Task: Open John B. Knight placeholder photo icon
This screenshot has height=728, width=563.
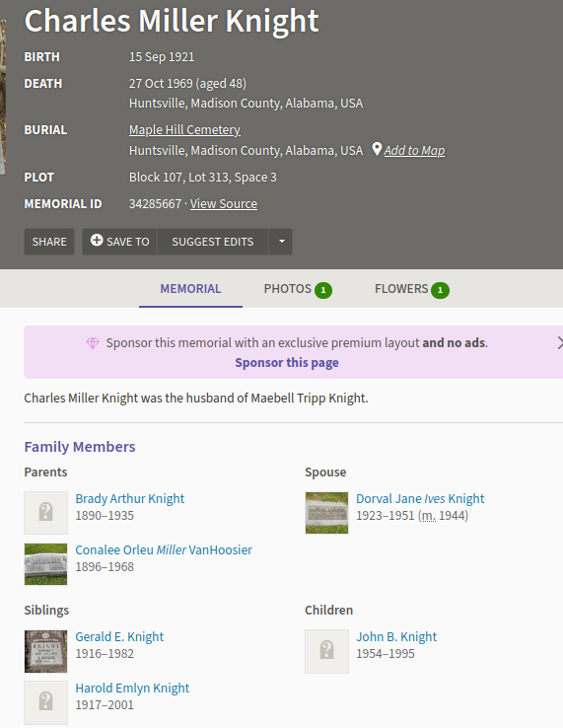Action: click(x=326, y=651)
